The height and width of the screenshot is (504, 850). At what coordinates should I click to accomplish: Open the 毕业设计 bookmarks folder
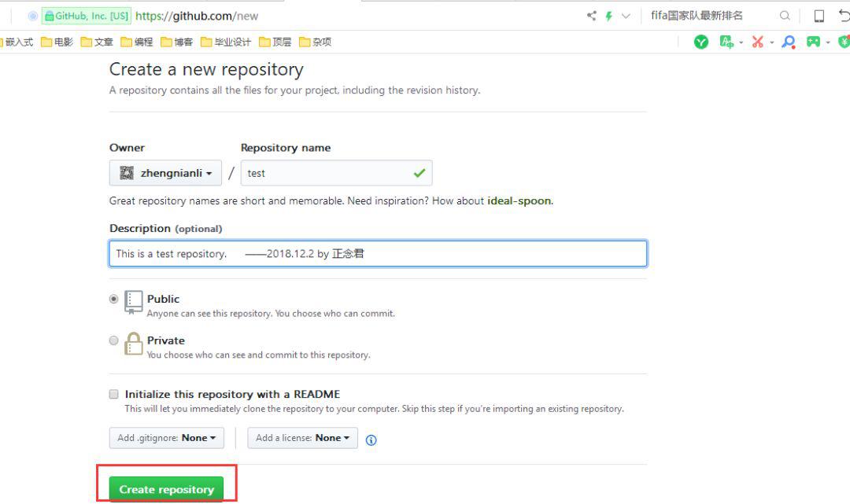(226, 42)
